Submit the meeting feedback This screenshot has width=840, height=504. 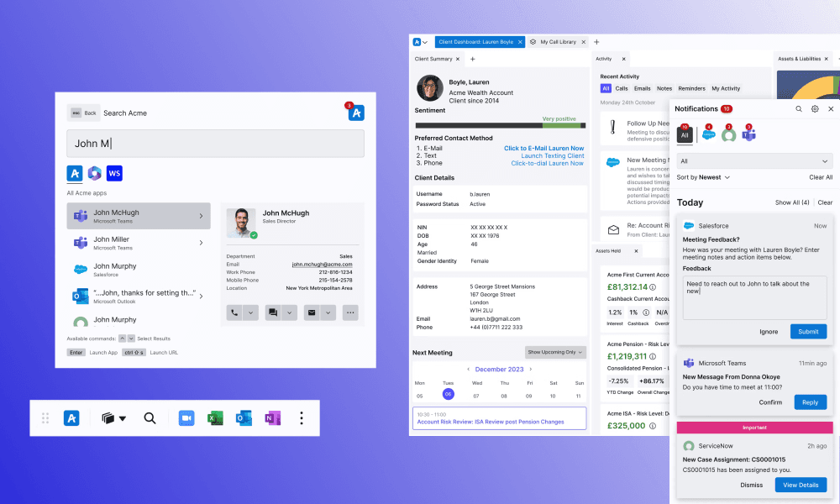[x=808, y=332]
